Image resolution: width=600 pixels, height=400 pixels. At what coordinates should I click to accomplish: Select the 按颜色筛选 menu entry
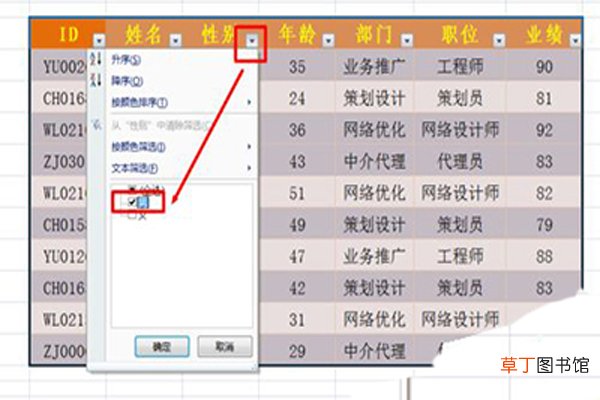[x=138, y=147]
